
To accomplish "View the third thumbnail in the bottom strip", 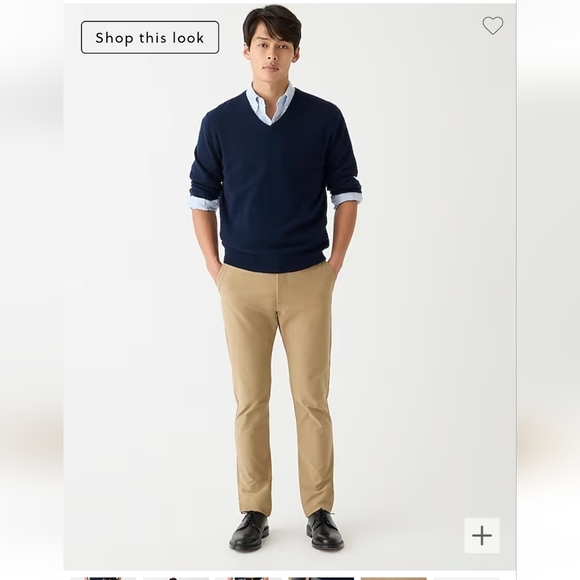I will [248, 578].
